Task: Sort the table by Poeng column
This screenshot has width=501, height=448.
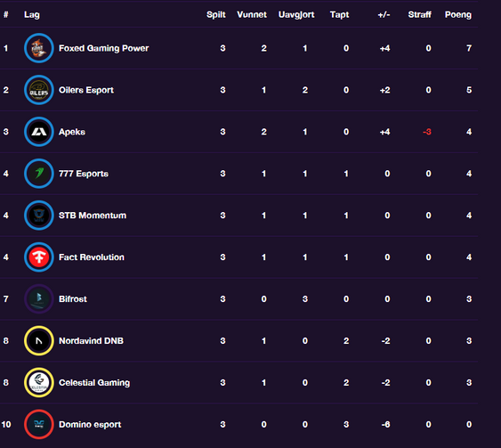Action: click(458, 15)
